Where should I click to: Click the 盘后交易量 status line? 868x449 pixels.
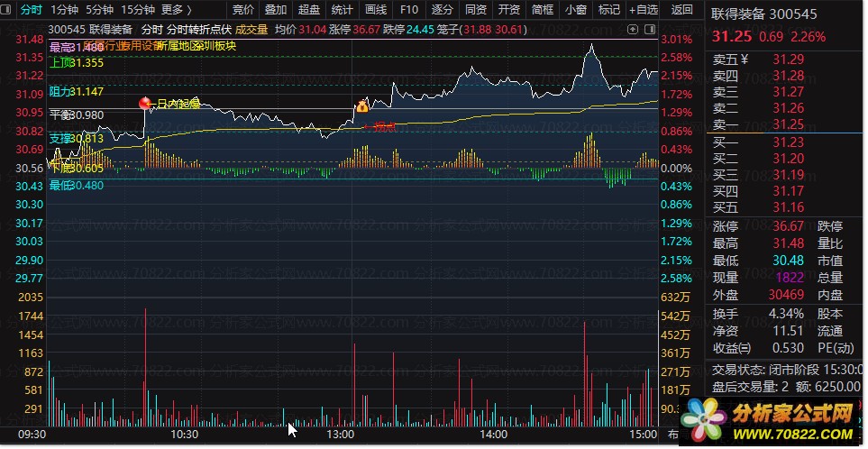786,387
